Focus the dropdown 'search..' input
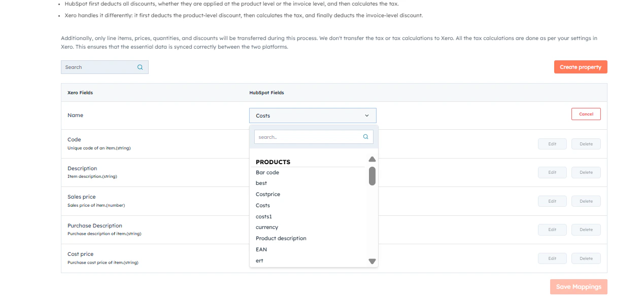The width and height of the screenshot is (644, 304). [314, 137]
